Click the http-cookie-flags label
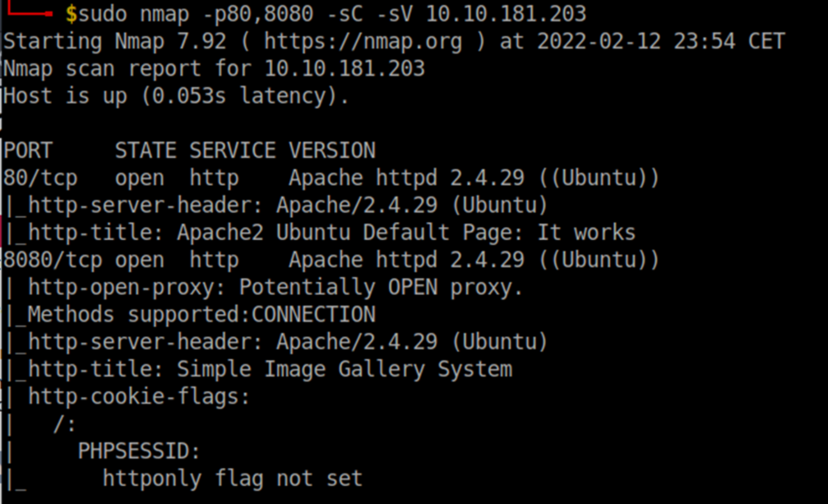The image size is (828, 504). [139, 397]
